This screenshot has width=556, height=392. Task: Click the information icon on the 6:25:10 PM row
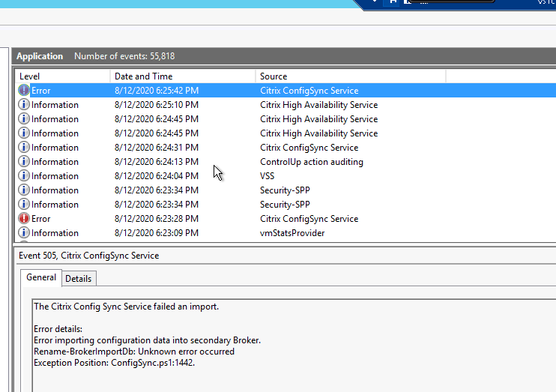24,105
